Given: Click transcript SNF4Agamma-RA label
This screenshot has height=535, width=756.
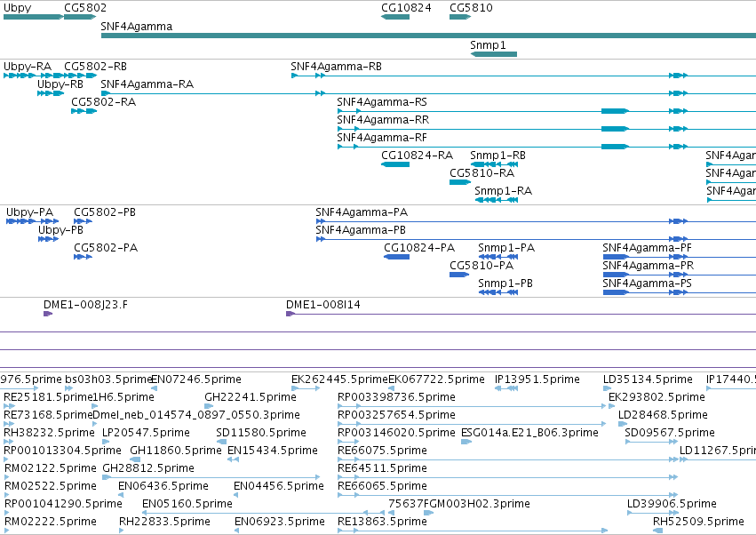Looking at the screenshot, I should 147,84.
